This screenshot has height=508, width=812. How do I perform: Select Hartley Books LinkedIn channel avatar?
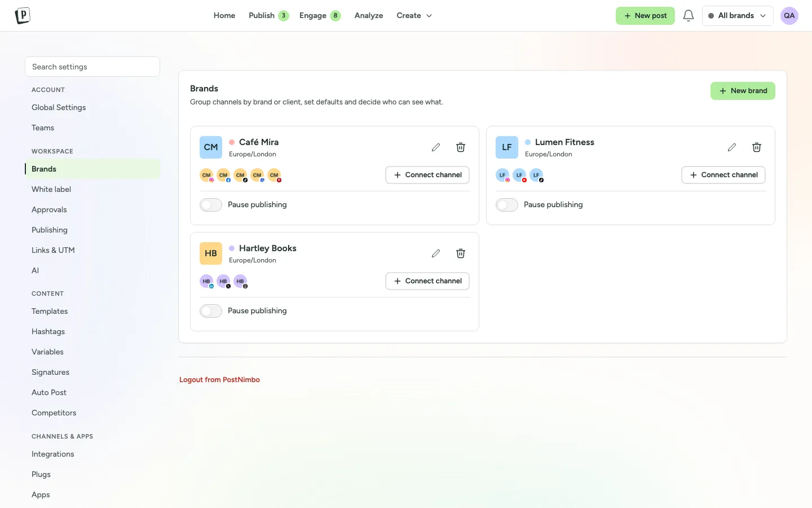[x=207, y=282]
